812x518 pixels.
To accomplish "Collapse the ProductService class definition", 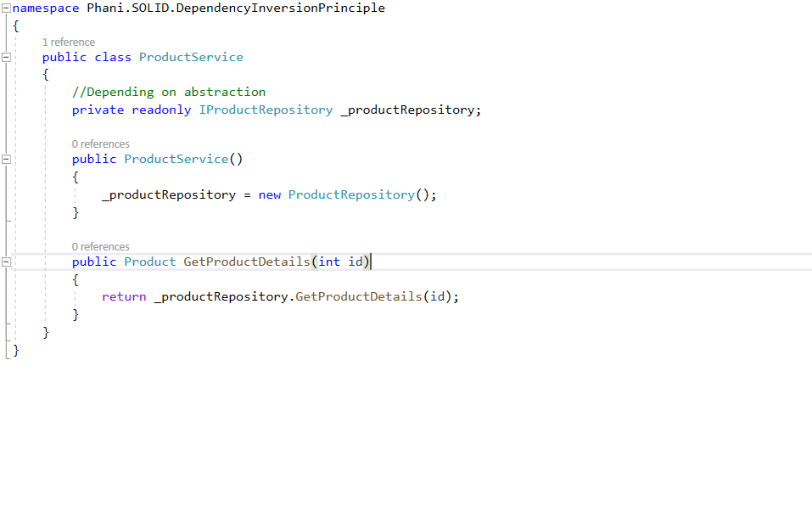I will (x=7, y=58).
